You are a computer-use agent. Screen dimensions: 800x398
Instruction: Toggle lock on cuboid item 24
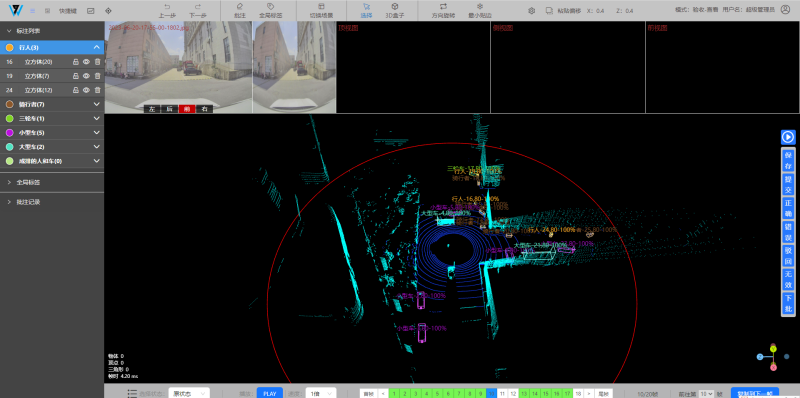[x=76, y=90]
